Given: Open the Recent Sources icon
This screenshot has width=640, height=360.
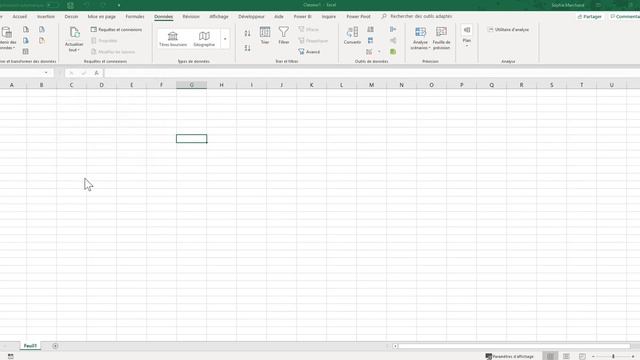Looking at the screenshot, I should pos(42,29).
